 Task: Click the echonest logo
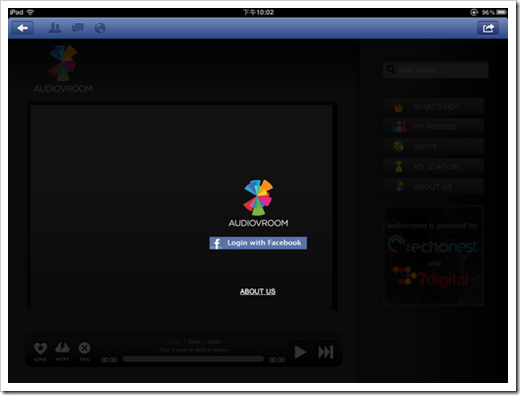(433, 245)
